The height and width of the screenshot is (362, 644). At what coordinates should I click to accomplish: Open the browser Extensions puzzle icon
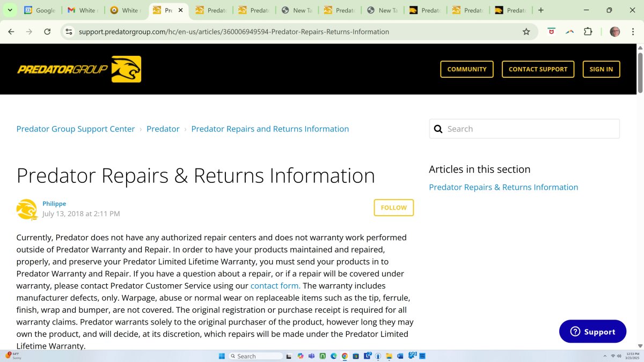pyautogui.click(x=588, y=32)
